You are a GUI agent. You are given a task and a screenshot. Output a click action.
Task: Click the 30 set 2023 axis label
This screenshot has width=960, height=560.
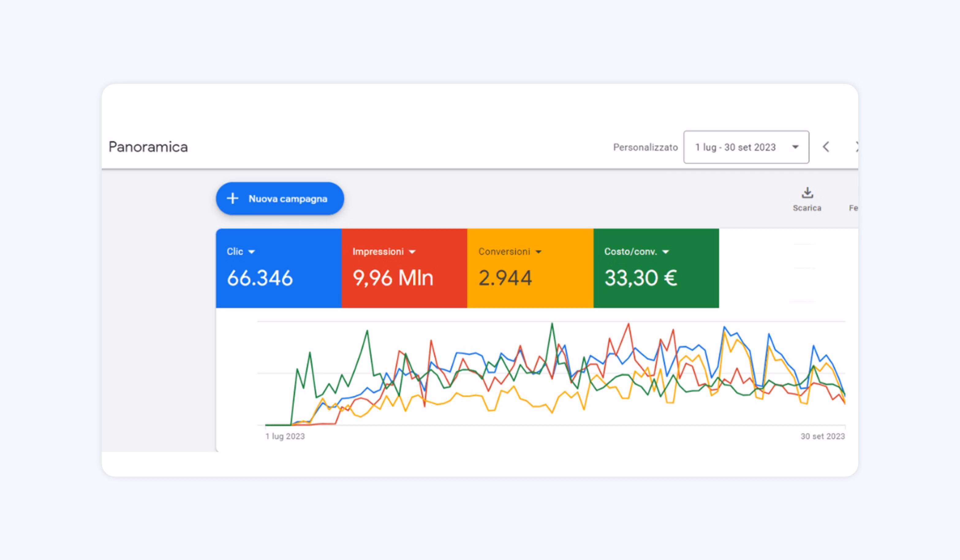point(822,436)
